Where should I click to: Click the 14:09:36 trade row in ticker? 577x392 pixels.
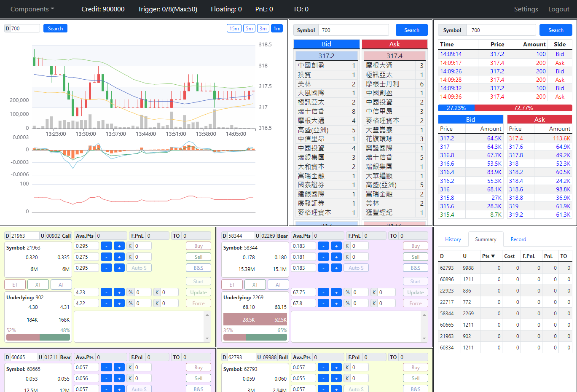coord(505,97)
